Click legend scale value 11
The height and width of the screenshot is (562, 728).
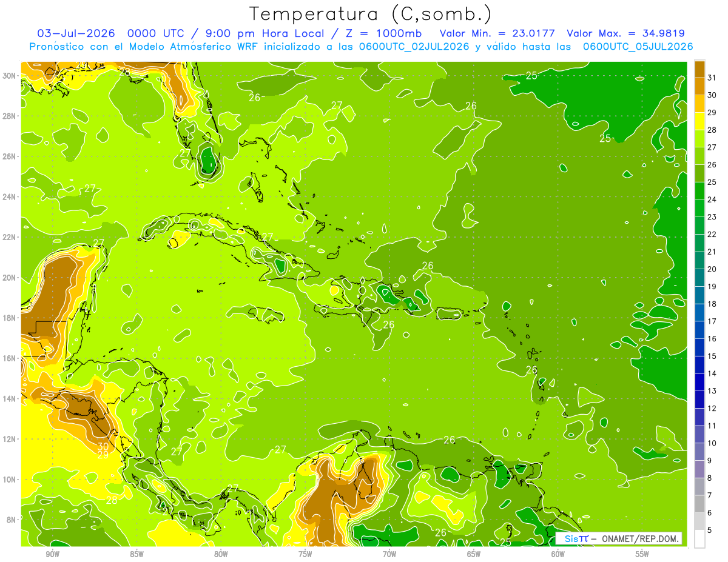coord(712,426)
